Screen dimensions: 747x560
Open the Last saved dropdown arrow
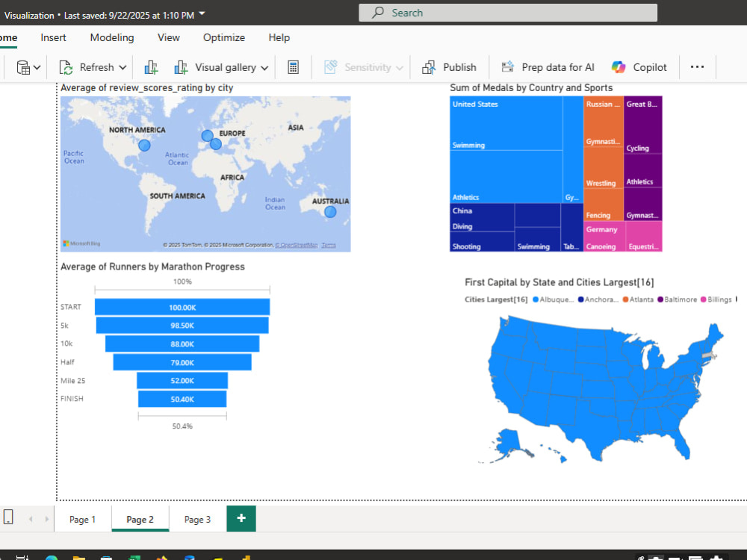click(x=202, y=13)
